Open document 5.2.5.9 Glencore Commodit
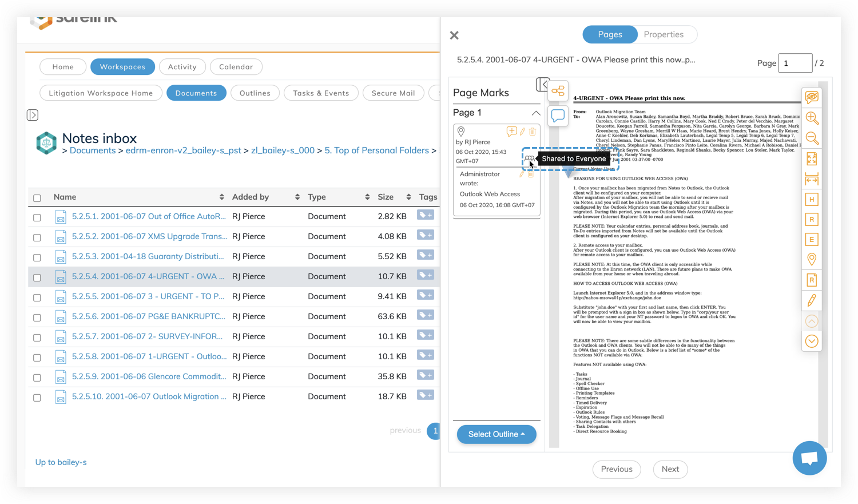 pyautogui.click(x=149, y=376)
